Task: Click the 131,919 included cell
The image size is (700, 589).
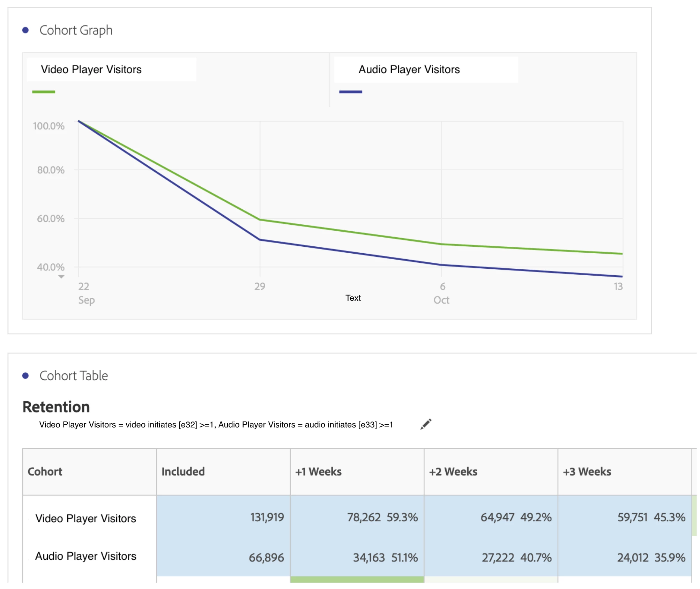Action: (x=267, y=517)
